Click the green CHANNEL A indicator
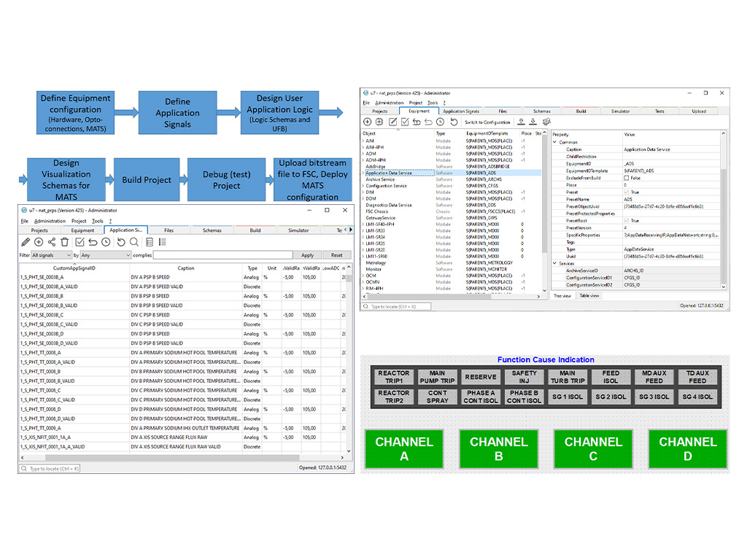Image resolution: width=747 pixels, height=560 pixels. pyautogui.click(x=404, y=449)
